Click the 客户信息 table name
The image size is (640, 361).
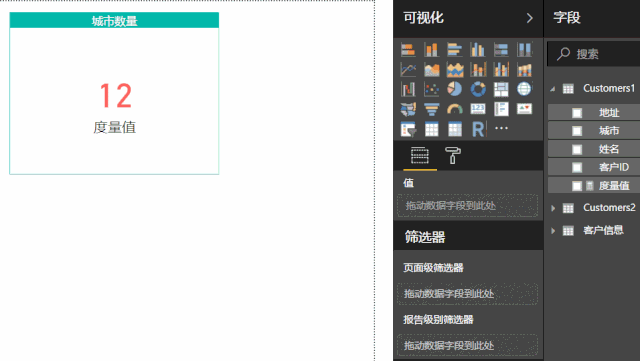(603, 230)
